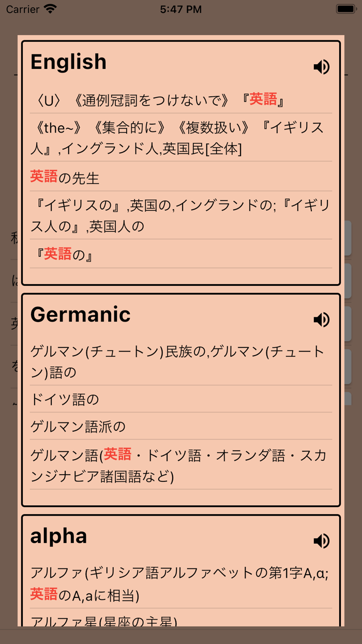Select the "English" headword title

pos(68,62)
